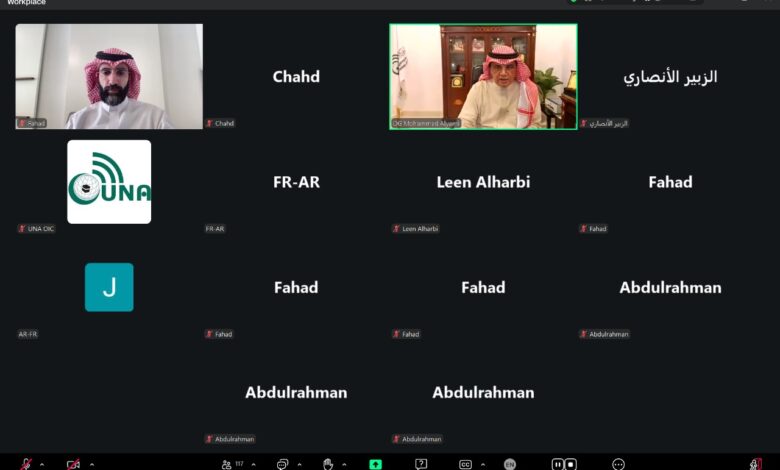
Task: Pause the recording
Action: [x=558, y=465]
